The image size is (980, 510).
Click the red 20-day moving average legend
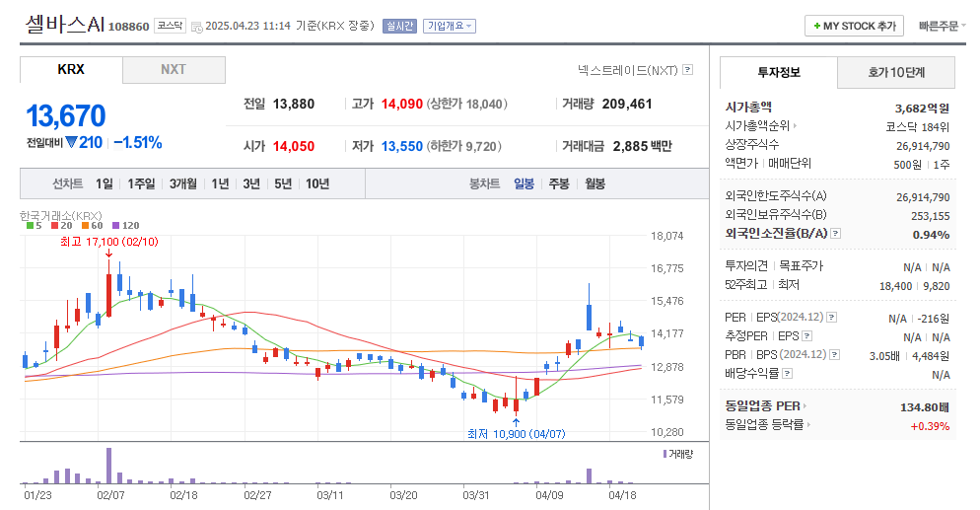62,226
